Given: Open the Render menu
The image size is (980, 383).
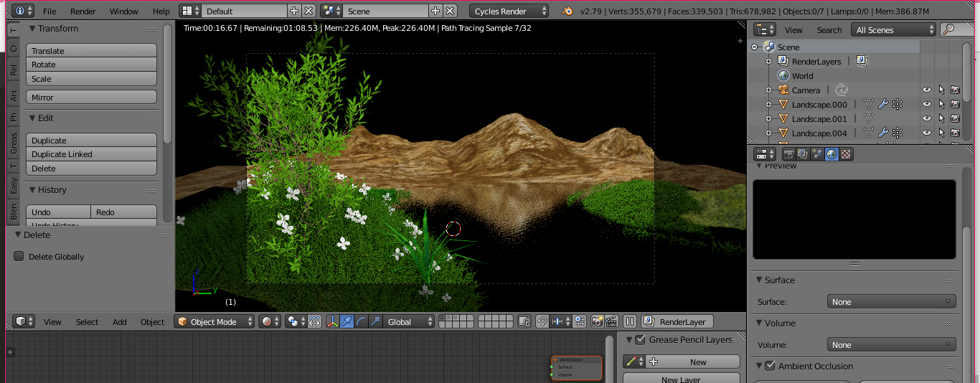Looking at the screenshot, I should pyautogui.click(x=83, y=11).
